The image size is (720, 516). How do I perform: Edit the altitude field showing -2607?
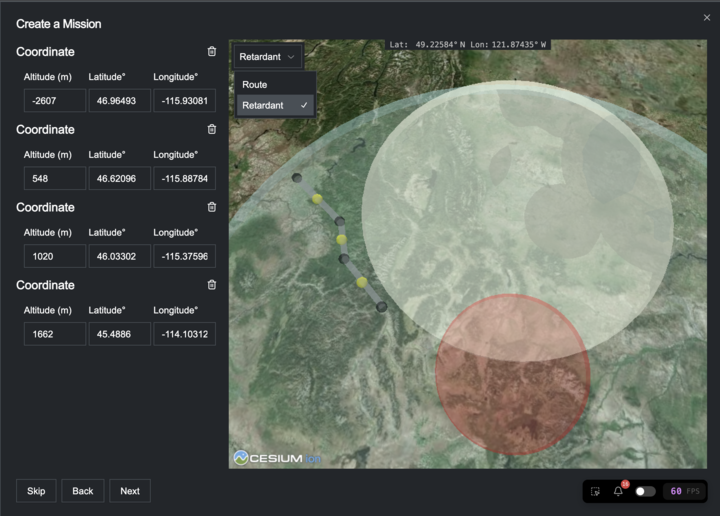(x=55, y=101)
